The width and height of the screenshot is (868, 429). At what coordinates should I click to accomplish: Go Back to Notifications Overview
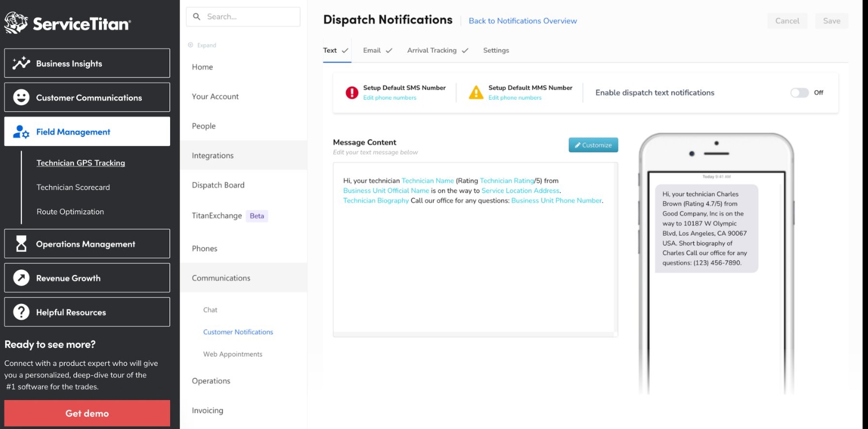click(523, 21)
